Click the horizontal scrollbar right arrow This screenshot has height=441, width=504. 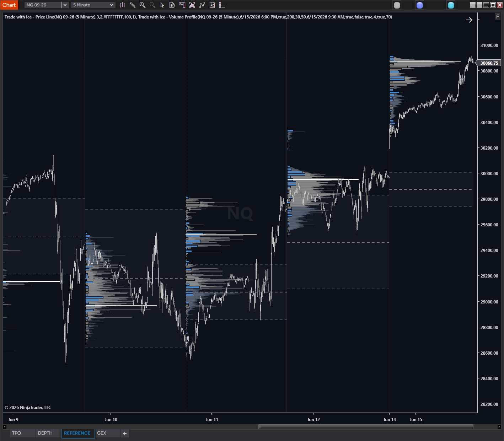click(x=499, y=427)
